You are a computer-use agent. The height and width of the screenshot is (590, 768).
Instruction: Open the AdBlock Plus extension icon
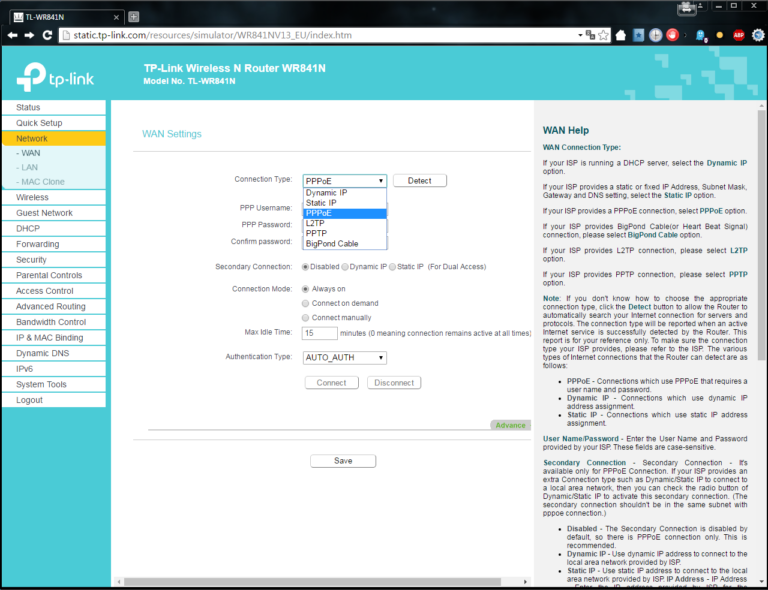(x=738, y=35)
